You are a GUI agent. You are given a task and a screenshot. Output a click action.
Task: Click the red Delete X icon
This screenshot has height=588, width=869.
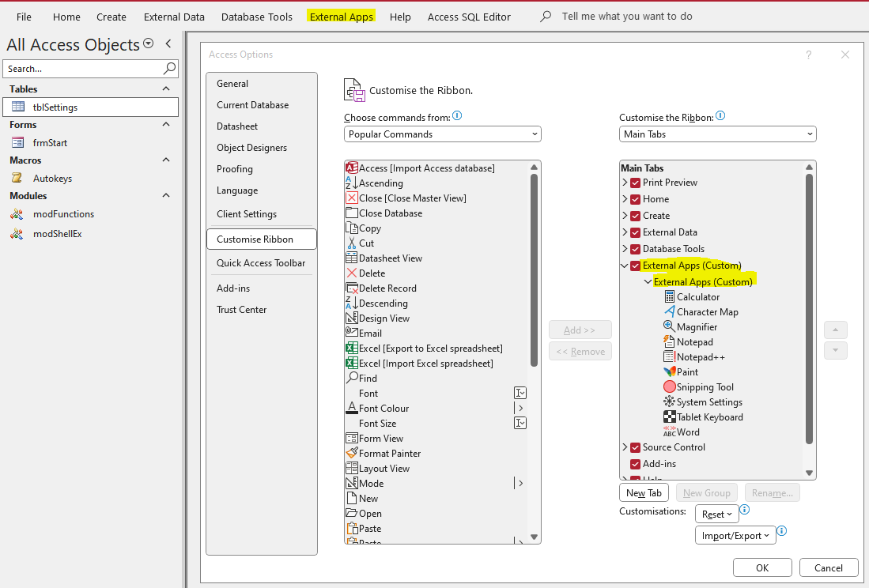[x=351, y=273]
